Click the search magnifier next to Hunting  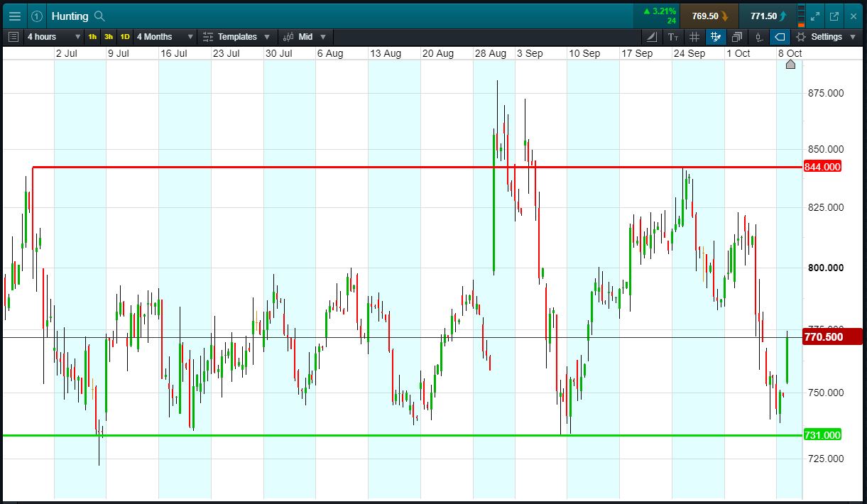(99, 16)
